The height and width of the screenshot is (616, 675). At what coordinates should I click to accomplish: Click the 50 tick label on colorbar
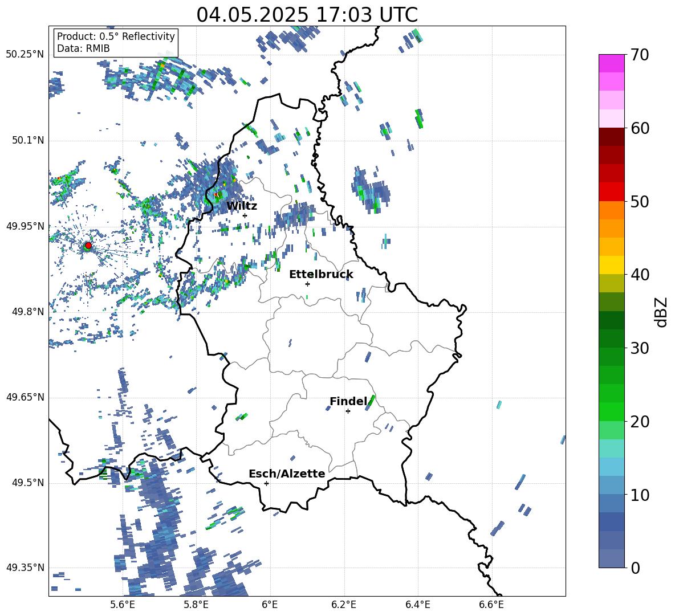click(640, 201)
